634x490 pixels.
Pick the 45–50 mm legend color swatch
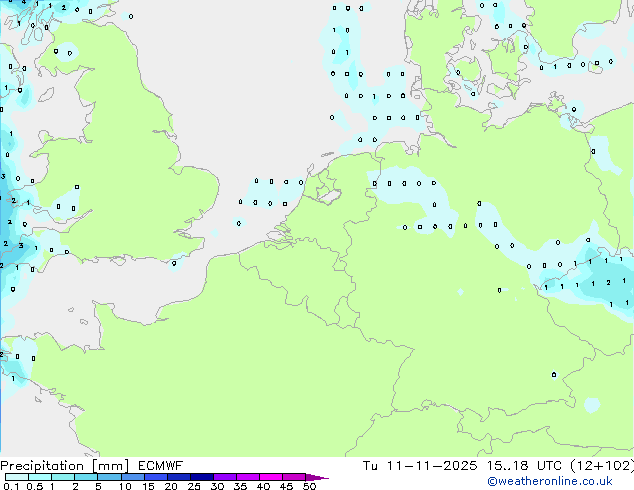(294, 477)
